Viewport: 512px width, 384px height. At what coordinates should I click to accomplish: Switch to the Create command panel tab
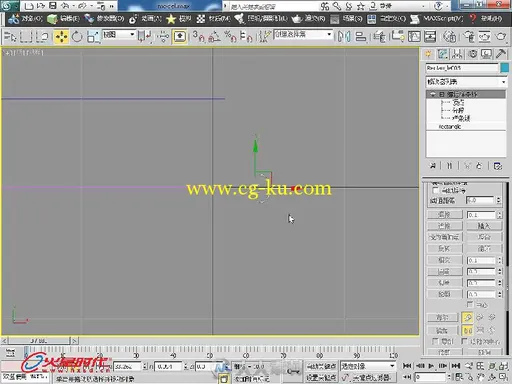[x=428, y=54]
